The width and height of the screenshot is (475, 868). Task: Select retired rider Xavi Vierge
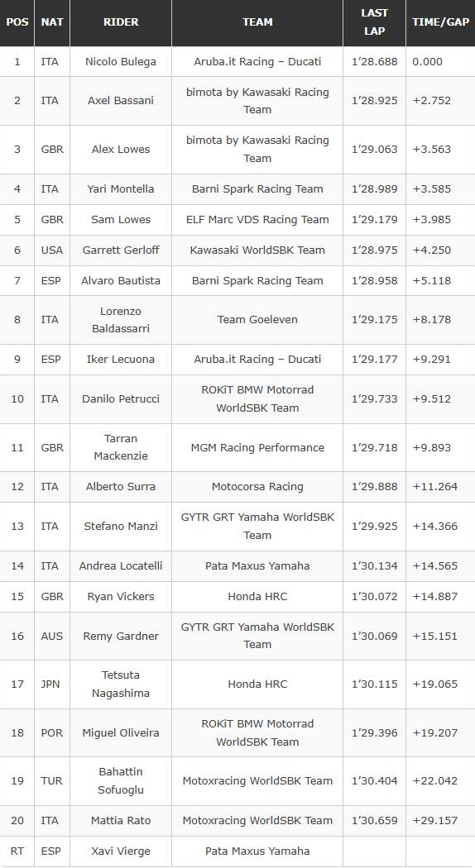pos(121,851)
